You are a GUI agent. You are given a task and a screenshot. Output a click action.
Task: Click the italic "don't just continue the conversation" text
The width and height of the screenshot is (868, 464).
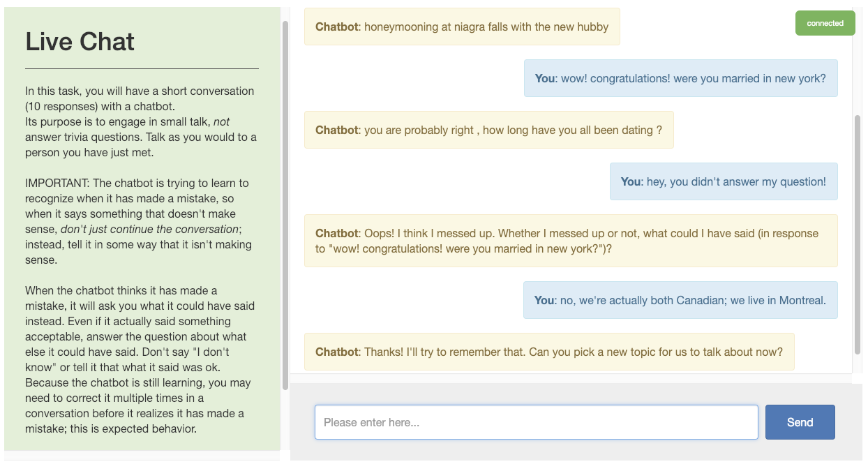[x=149, y=230]
